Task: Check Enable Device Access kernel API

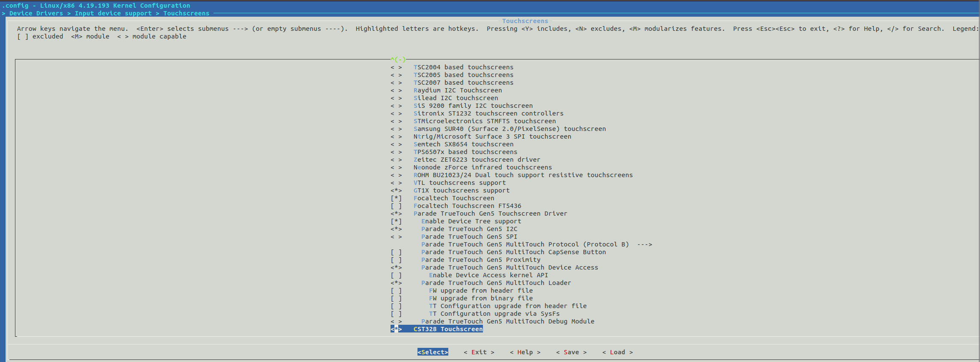Action: point(396,275)
